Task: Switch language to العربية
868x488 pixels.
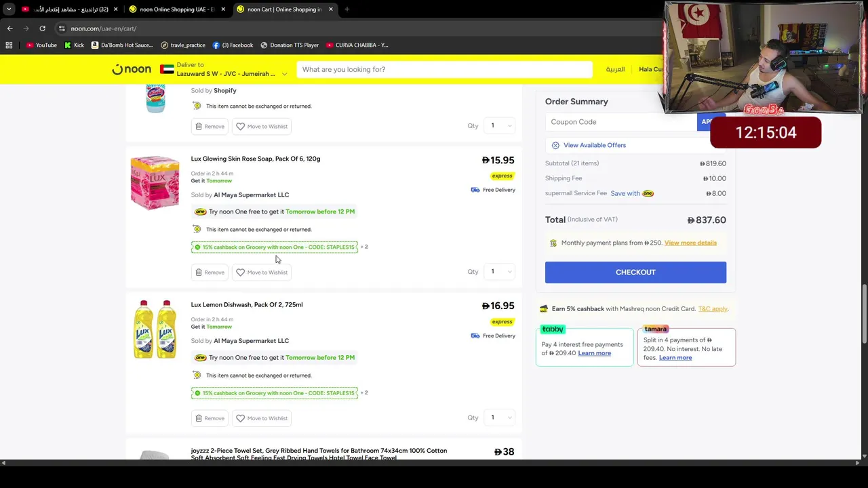Action: 615,69
